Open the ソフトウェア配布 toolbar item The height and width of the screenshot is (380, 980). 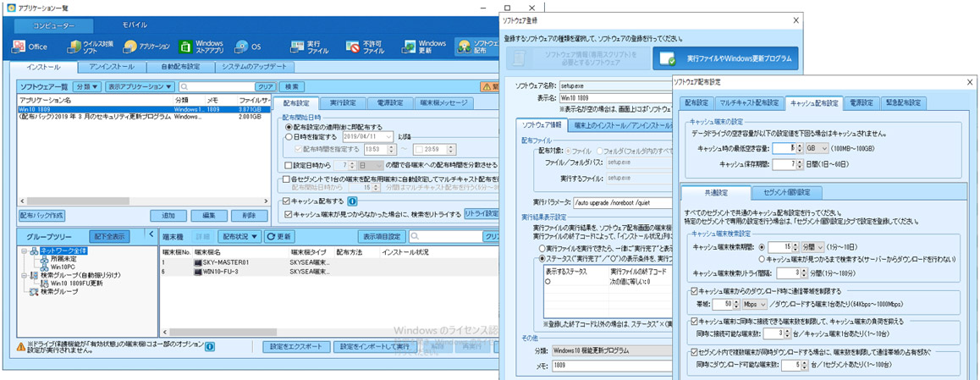pyautogui.click(x=477, y=47)
